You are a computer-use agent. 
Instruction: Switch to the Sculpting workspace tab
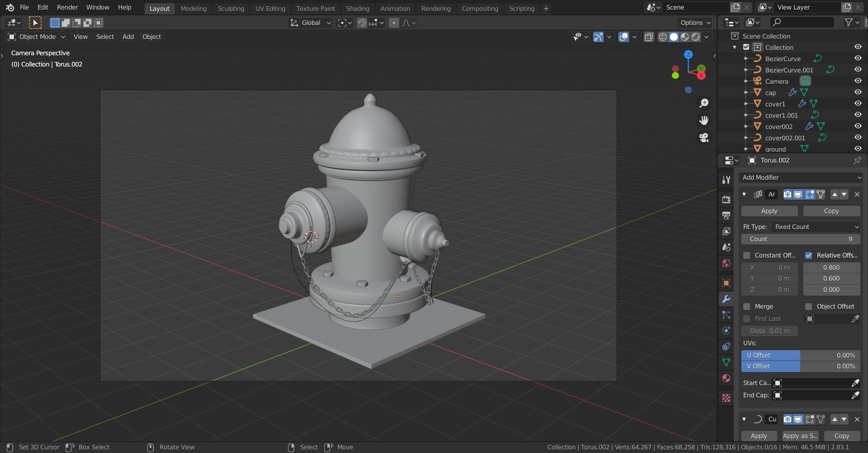pos(231,8)
